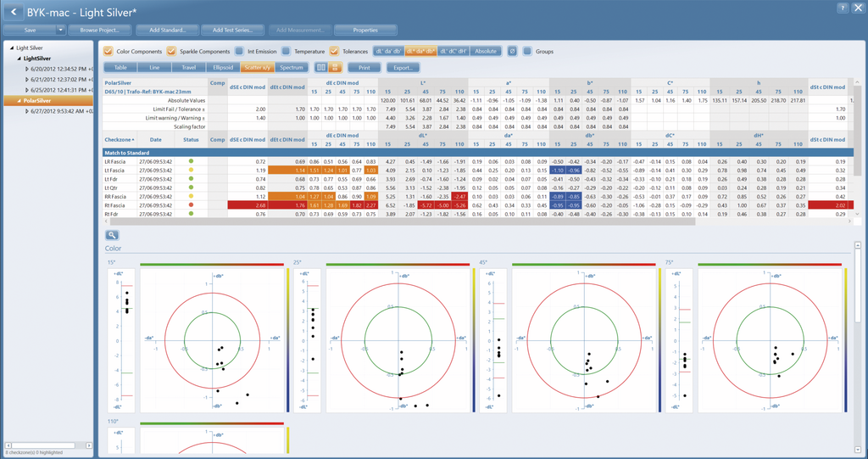Select the stacked layout icon
Image resolution: width=868 pixels, height=459 pixels.
click(x=334, y=68)
